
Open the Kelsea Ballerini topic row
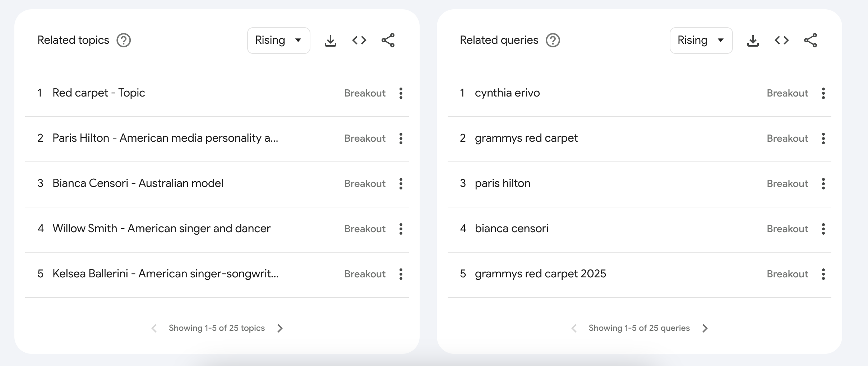coord(165,274)
